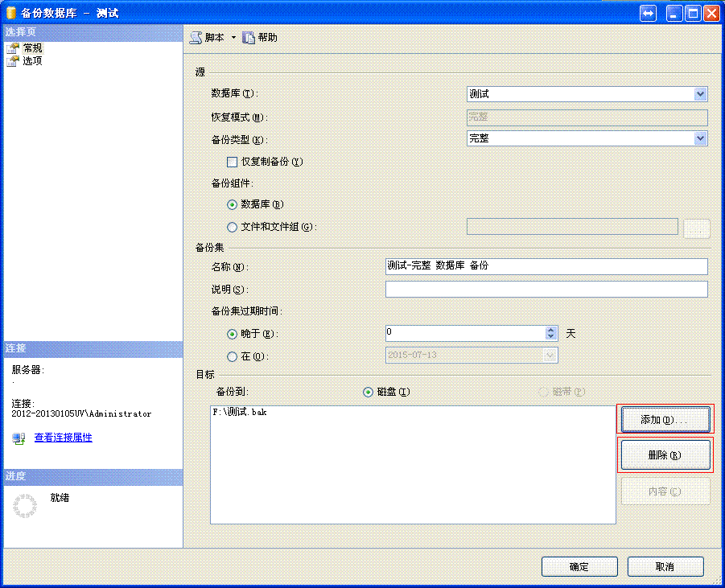Increase the 晚于 days spinner value
This screenshot has height=588, width=725.
point(551,330)
